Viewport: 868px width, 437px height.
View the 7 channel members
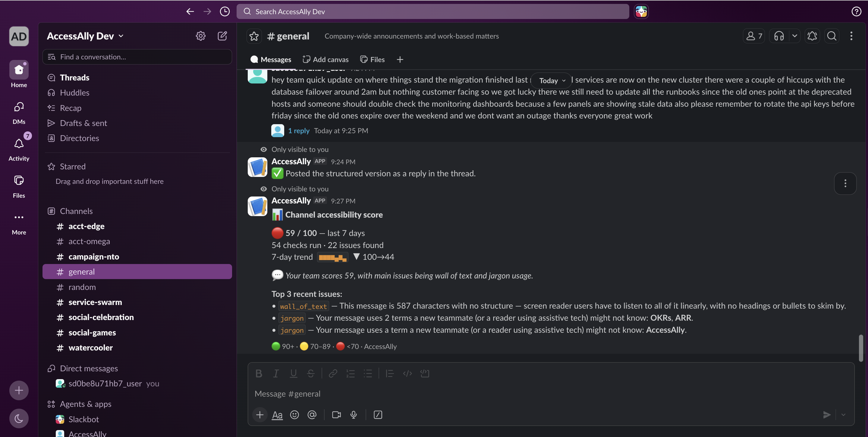pos(754,36)
